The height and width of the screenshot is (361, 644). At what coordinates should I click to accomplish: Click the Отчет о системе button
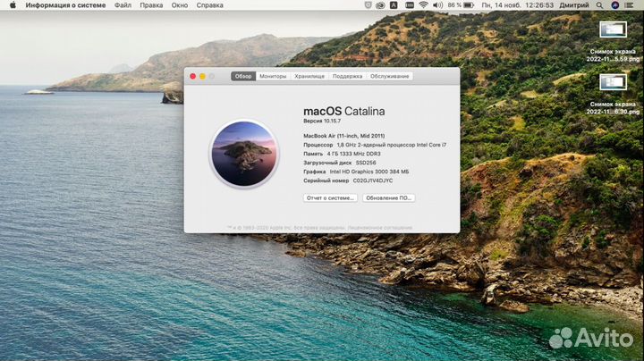330,197
